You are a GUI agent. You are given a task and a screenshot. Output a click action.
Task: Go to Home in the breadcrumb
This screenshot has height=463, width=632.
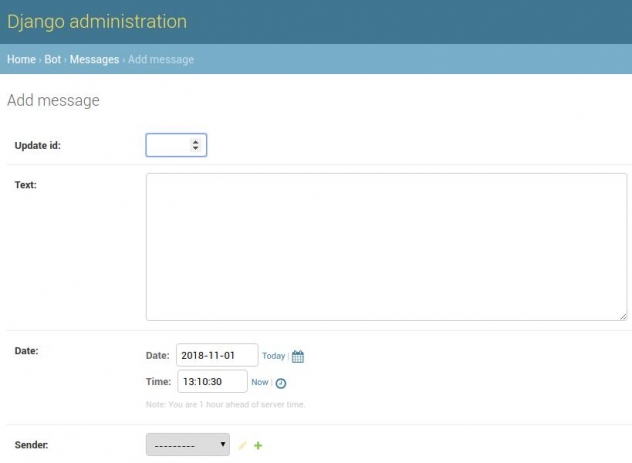21,59
